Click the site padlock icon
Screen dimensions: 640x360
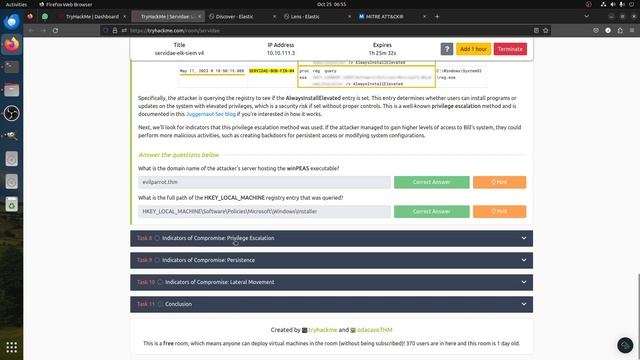coord(115,31)
